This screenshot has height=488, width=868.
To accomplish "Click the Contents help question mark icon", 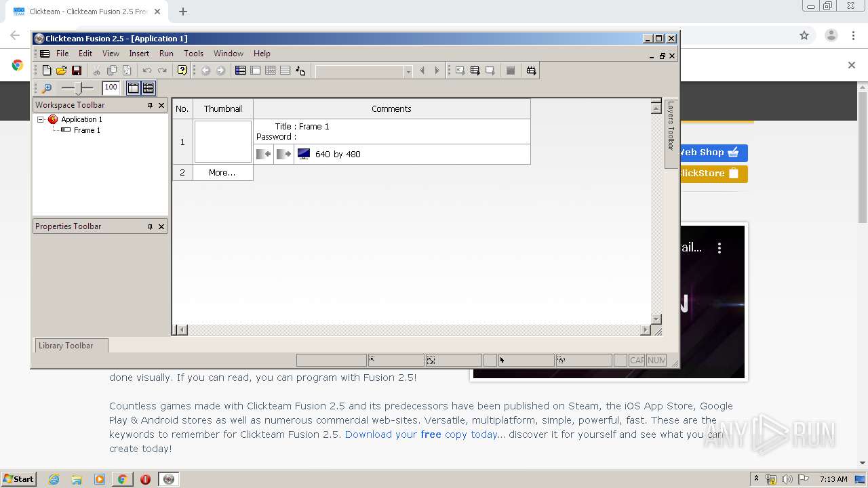I will pos(182,70).
